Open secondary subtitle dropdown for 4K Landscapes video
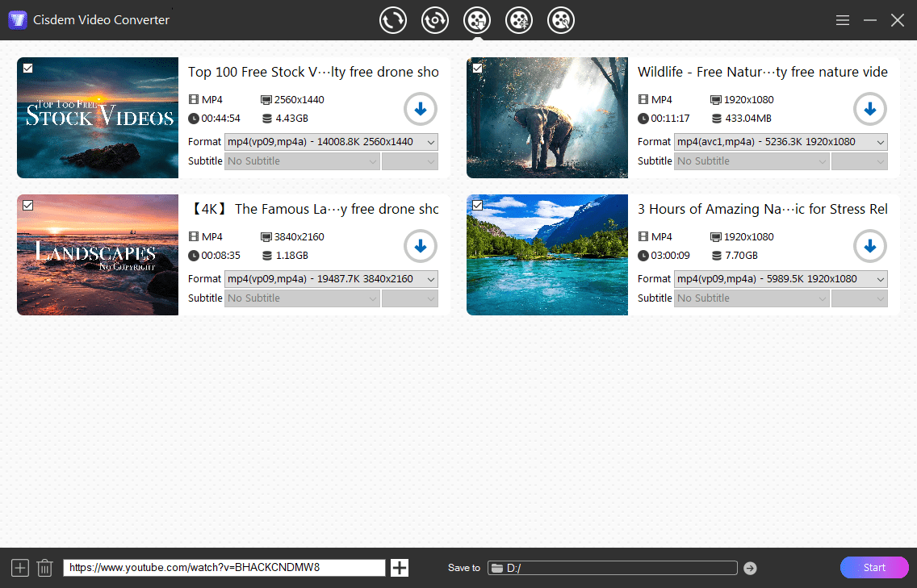 click(x=410, y=298)
